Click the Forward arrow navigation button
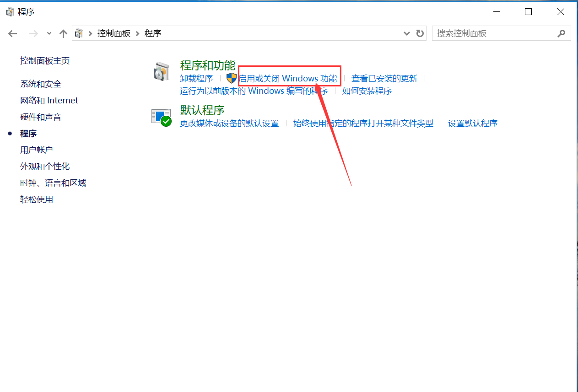This screenshot has height=392, width=578. click(33, 33)
